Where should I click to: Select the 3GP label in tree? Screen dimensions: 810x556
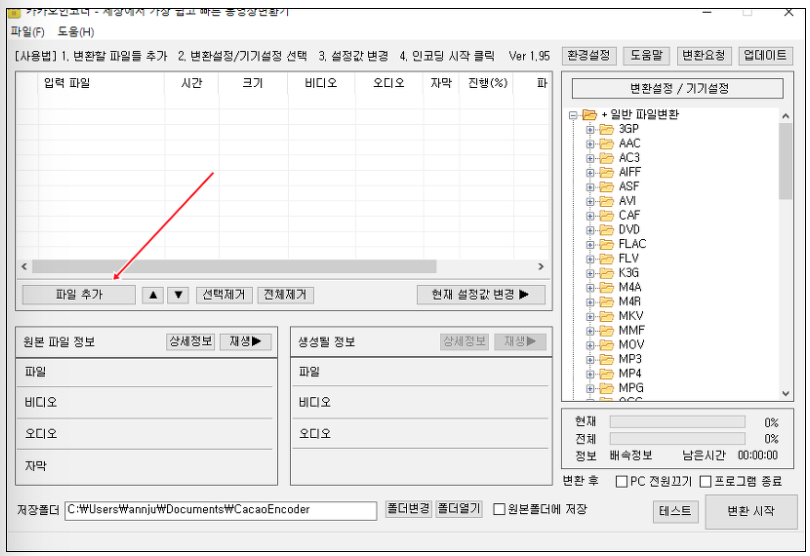pyautogui.click(x=629, y=129)
